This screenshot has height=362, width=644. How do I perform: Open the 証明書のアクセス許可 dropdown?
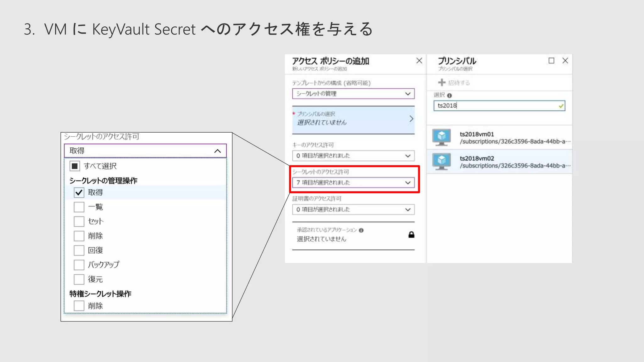[x=353, y=210]
